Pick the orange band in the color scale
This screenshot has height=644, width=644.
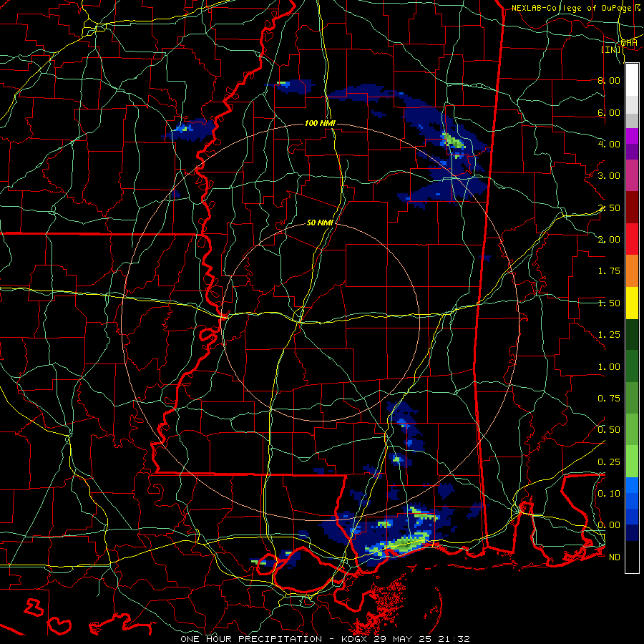(632, 271)
